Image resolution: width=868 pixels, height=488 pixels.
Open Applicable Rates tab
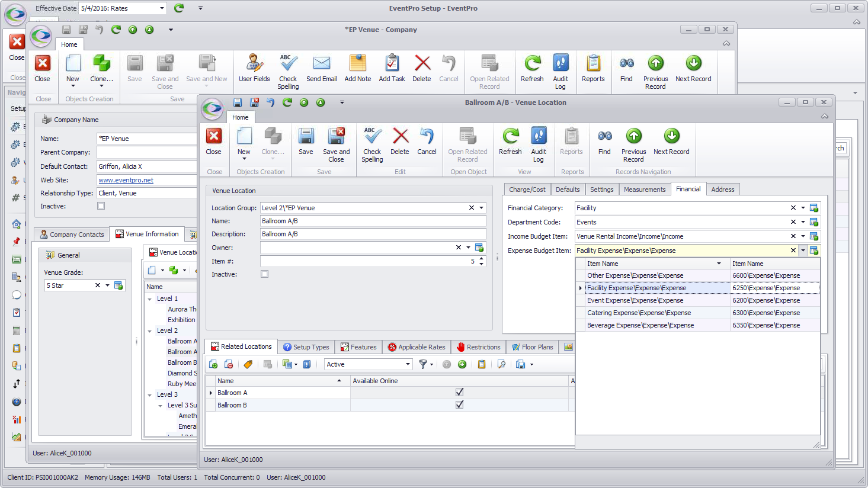point(417,347)
